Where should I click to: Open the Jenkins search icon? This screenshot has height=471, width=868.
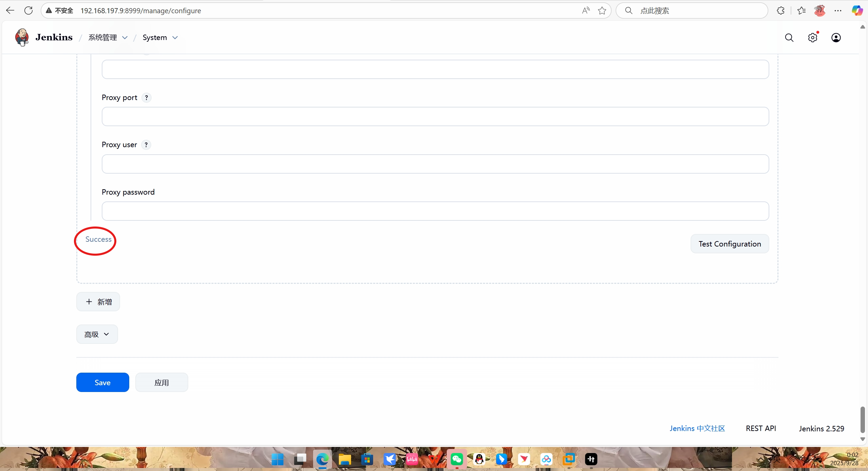789,38
